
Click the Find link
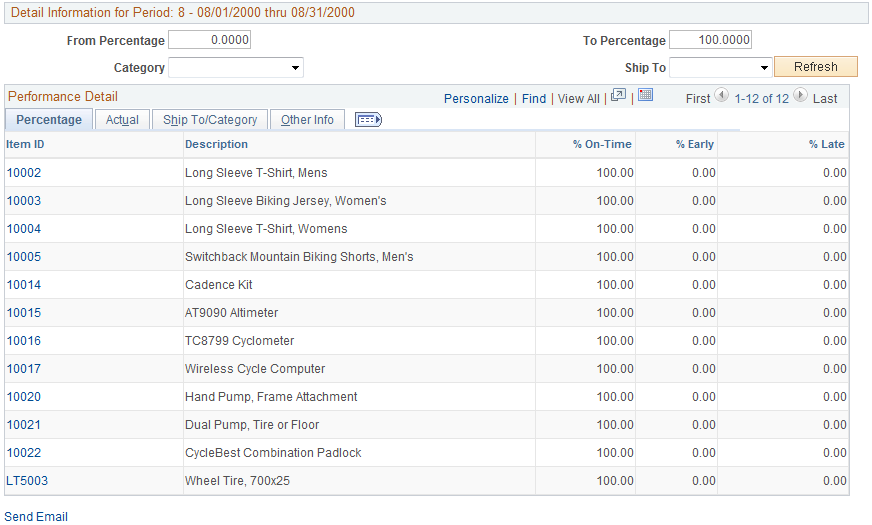click(x=534, y=99)
